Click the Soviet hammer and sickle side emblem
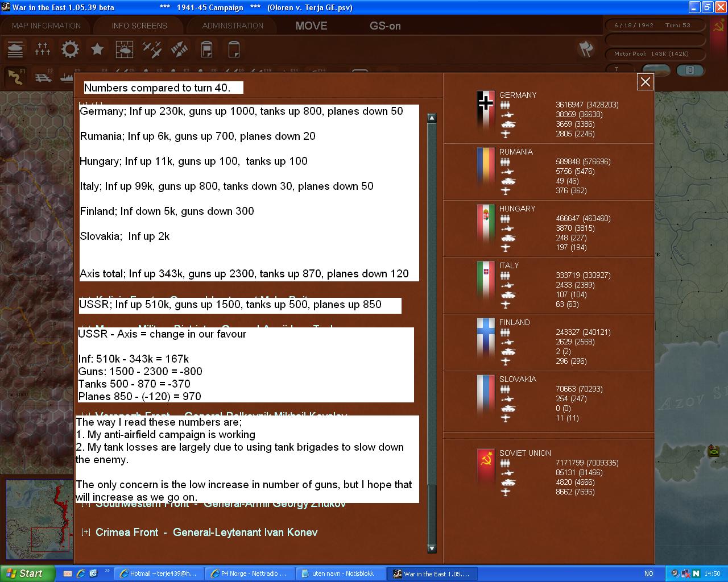This screenshot has height=582, width=728. 719,27
